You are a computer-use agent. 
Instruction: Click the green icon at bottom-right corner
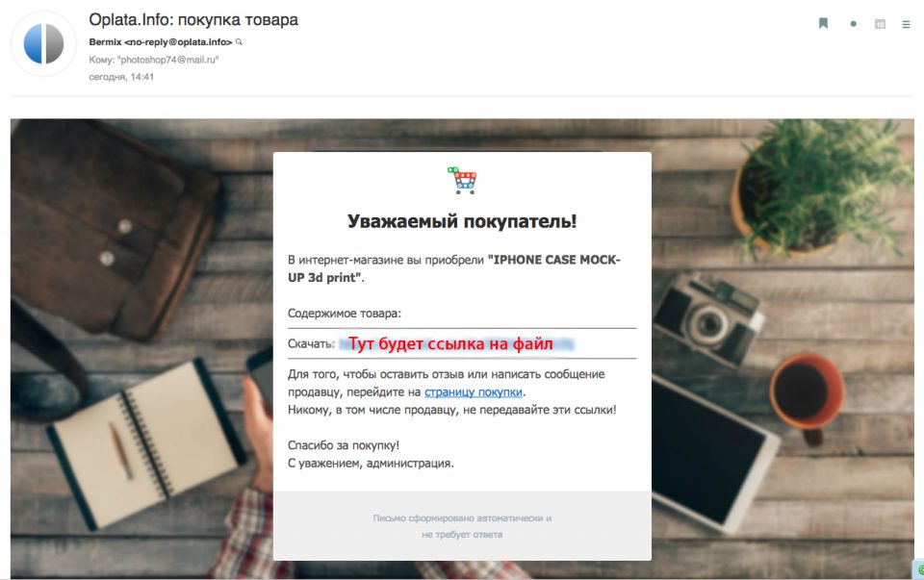point(919,569)
